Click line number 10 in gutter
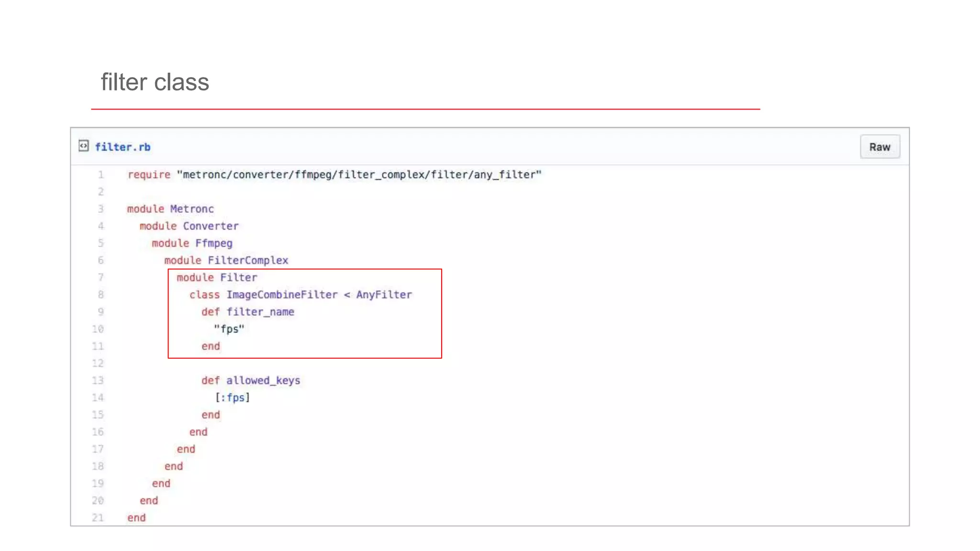This screenshot has width=980, height=551. (x=98, y=329)
